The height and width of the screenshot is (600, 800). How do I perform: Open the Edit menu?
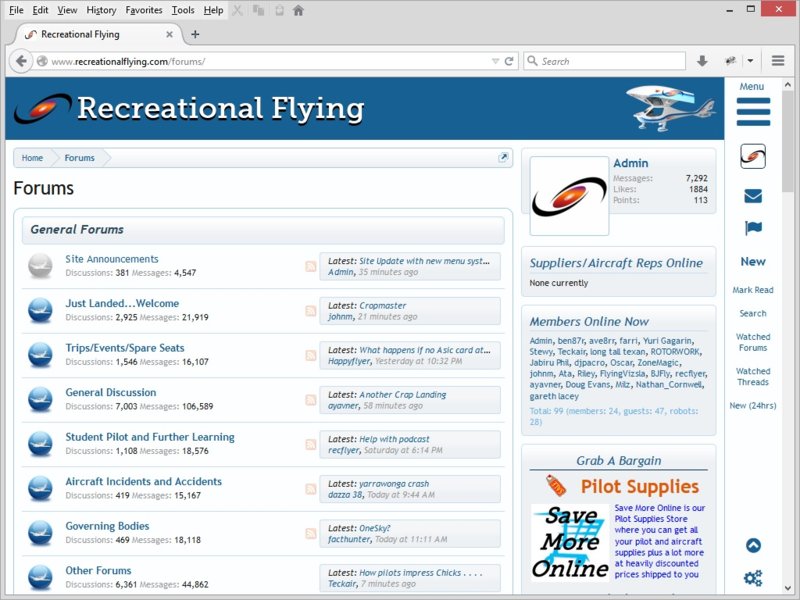40,10
